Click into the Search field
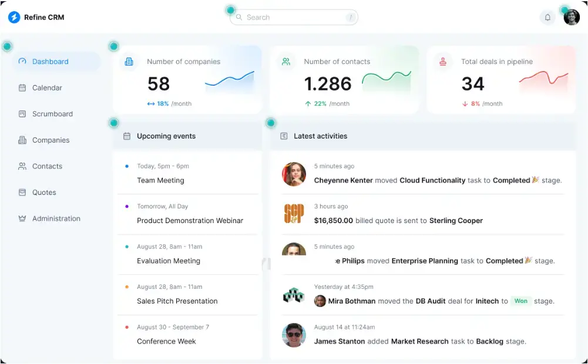The height and width of the screenshot is (364, 588). click(294, 18)
